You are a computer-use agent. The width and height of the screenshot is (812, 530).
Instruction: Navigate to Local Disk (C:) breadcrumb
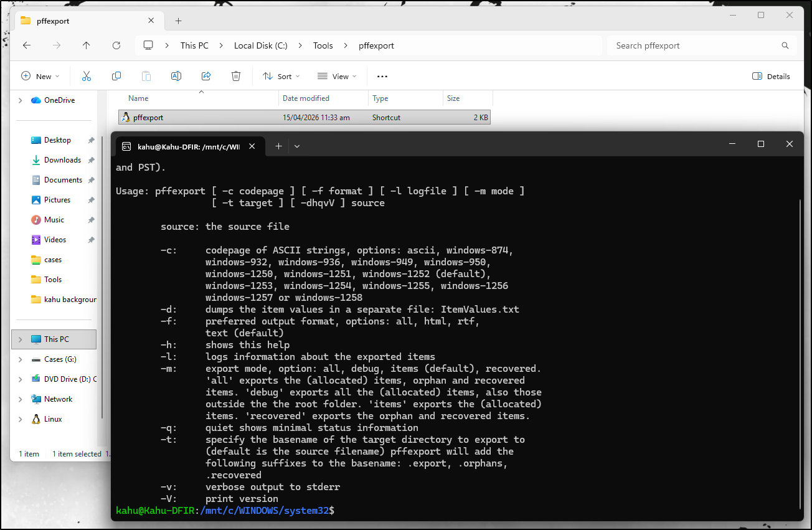pos(261,45)
